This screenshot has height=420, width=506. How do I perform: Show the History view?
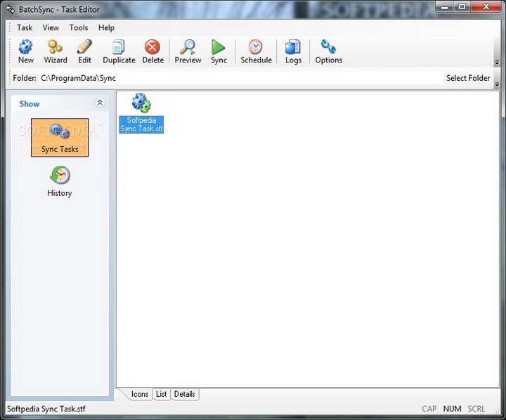point(59,182)
